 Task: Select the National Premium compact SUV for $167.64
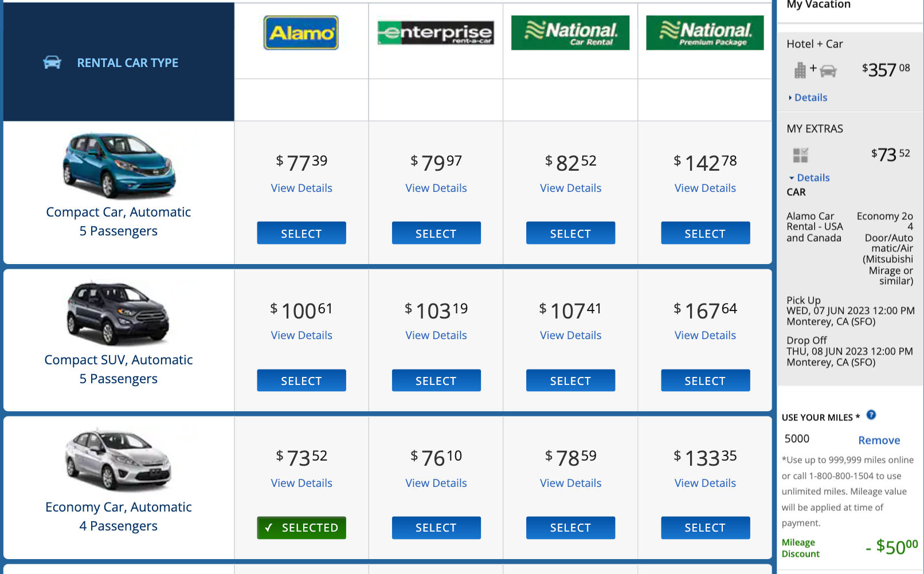pos(705,380)
